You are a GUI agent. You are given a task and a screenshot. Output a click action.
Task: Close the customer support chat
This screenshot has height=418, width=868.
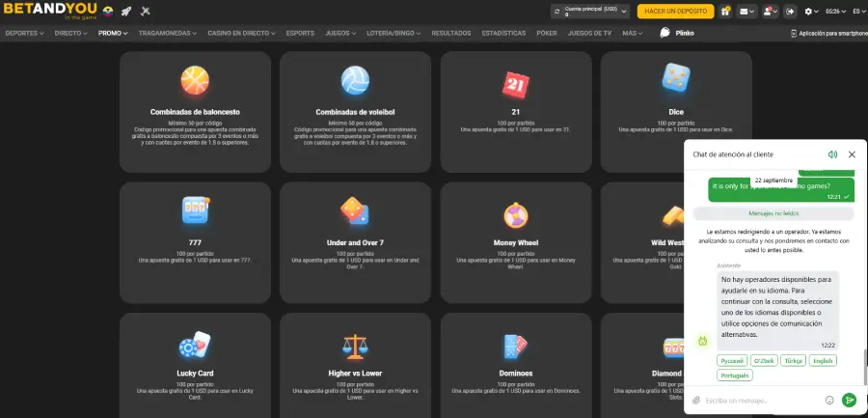point(852,154)
